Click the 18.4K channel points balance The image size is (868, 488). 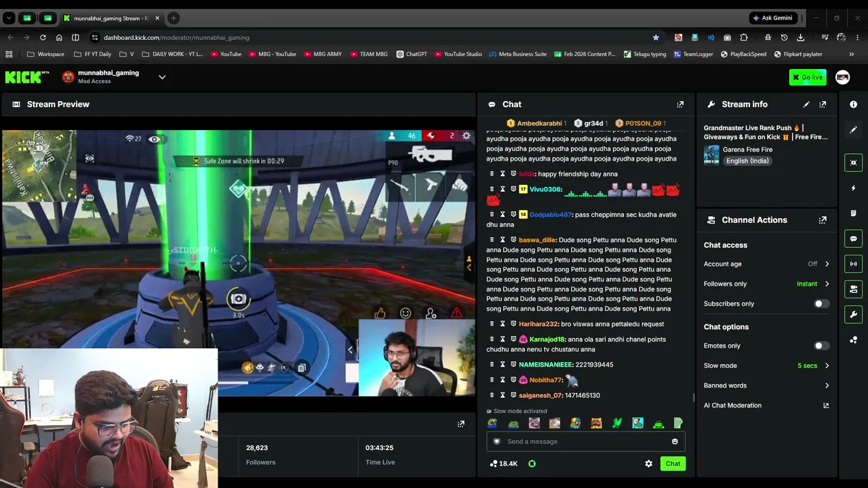[x=503, y=464]
